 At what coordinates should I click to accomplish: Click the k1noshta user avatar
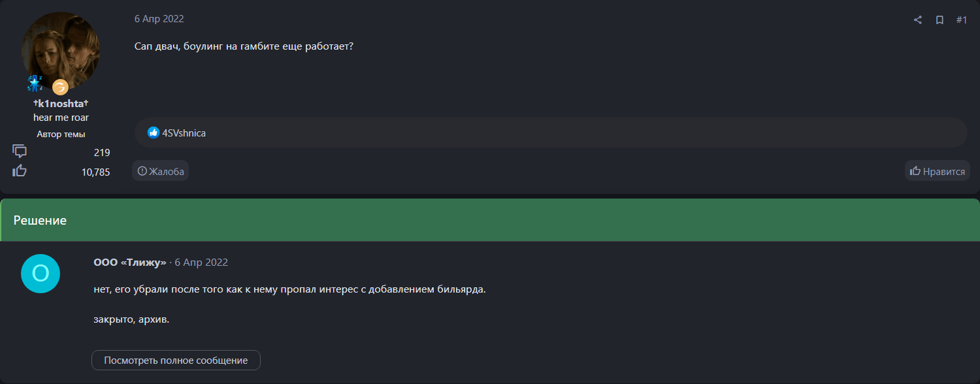61,51
